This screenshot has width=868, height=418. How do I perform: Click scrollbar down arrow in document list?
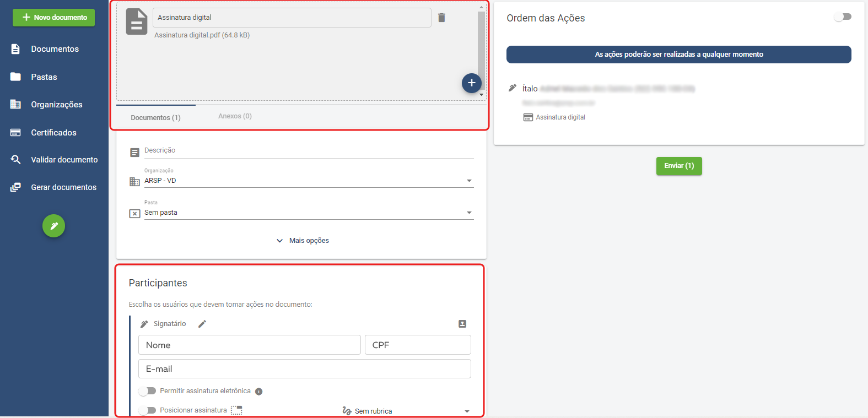coord(481,95)
